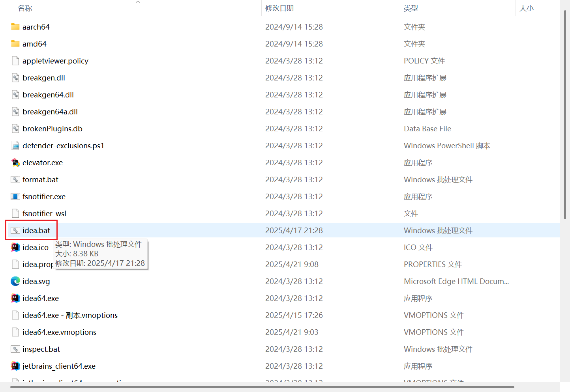570x392 pixels.
Task: Click the format.bat batch file icon
Action: click(x=15, y=179)
